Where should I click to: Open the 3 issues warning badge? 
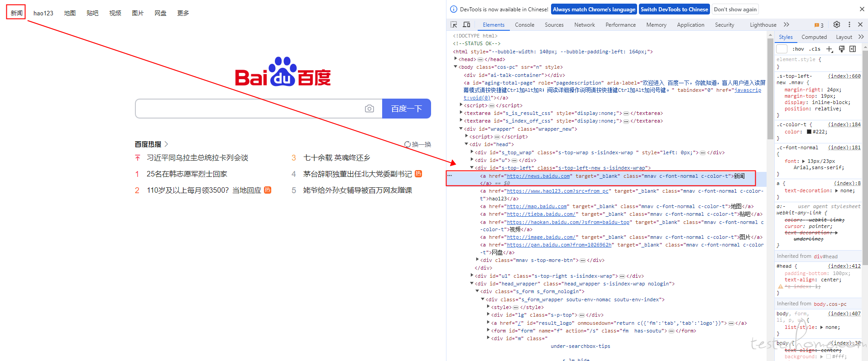819,25
